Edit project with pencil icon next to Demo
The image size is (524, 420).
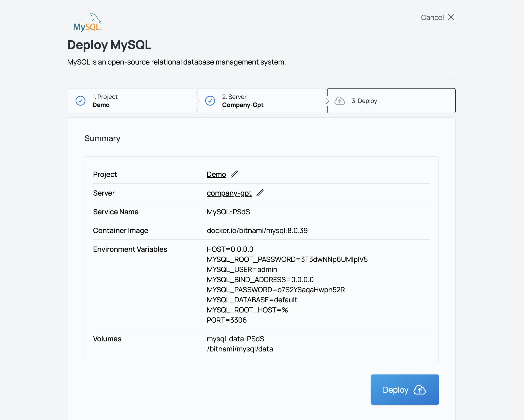[234, 174]
